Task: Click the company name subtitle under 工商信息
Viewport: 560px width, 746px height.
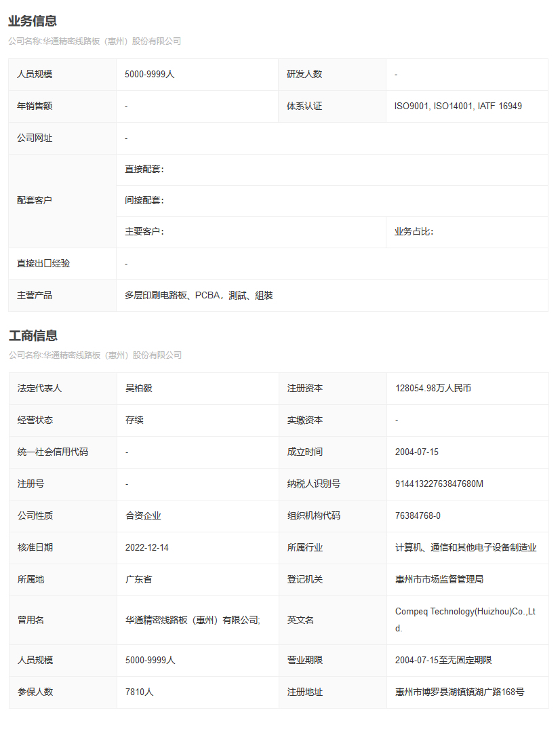Action: [95, 355]
